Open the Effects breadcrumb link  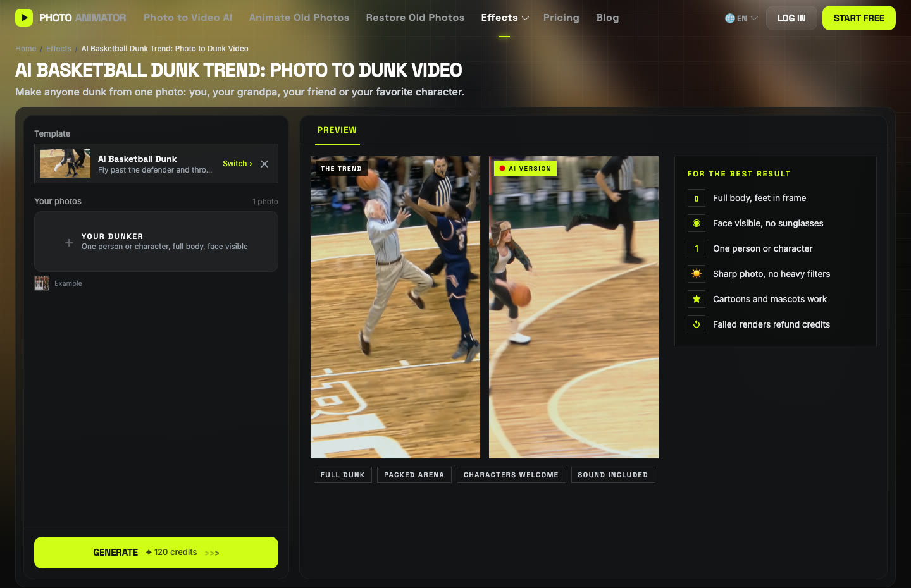[x=59, y=49]
